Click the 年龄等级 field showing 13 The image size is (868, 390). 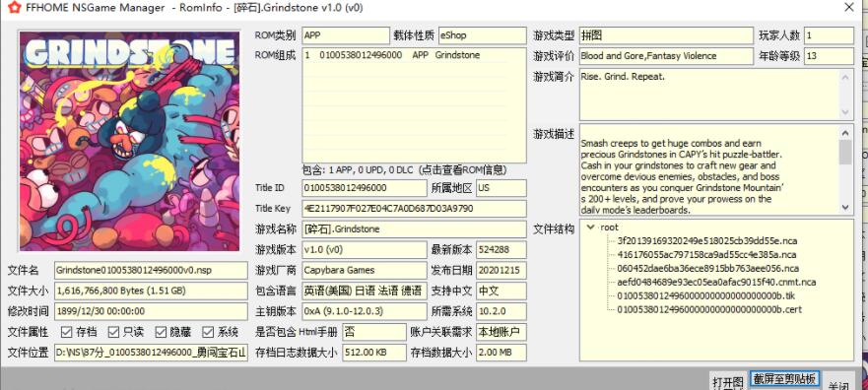(x=829, y=56)
